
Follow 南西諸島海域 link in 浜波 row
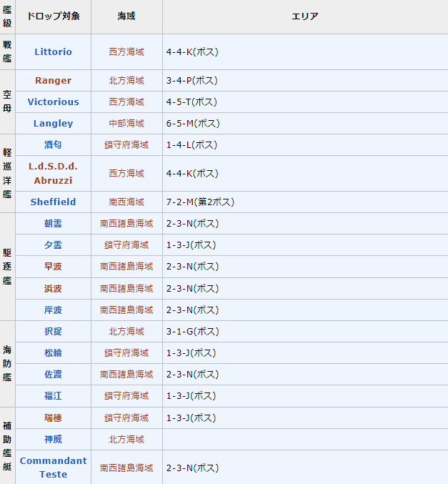point(126,289)
